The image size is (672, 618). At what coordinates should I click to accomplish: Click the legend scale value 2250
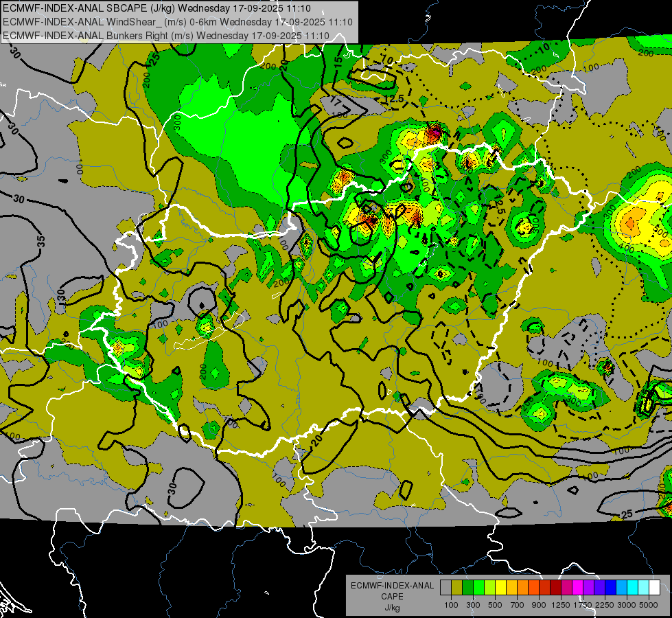click(x=605, y=605)
